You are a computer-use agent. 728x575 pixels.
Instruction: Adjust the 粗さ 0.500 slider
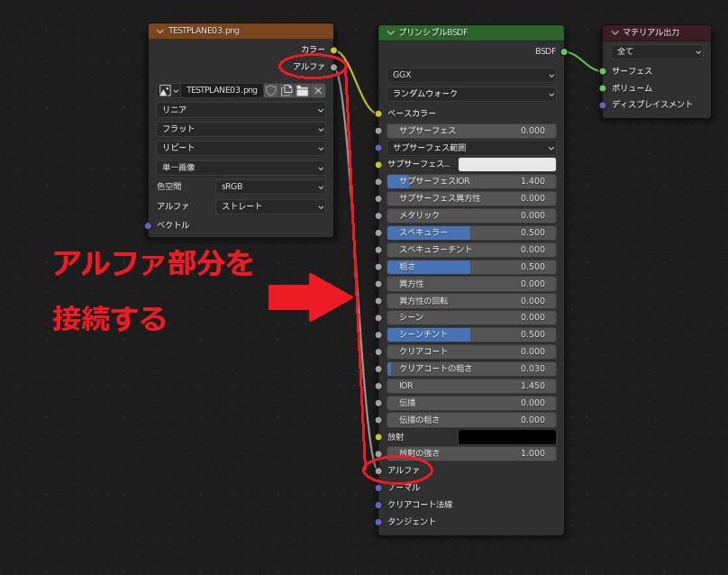coord(471,267)
